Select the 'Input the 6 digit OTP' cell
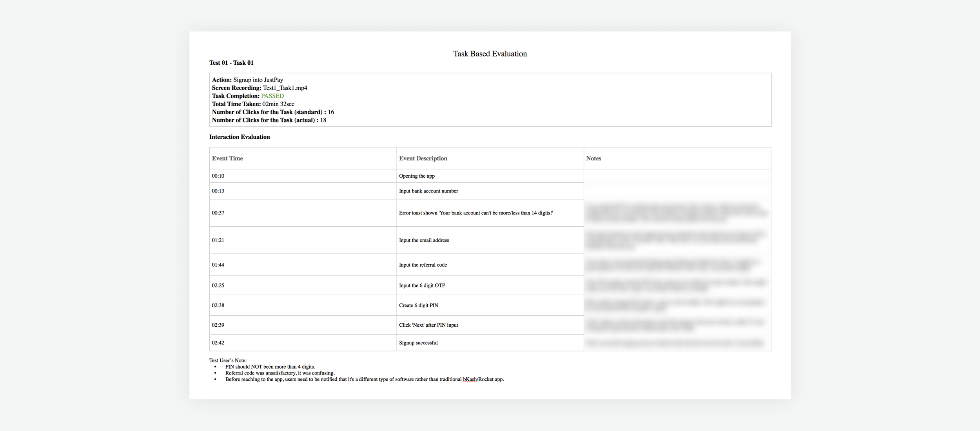This screenshot has width=980, height=431. click(422, 286)
